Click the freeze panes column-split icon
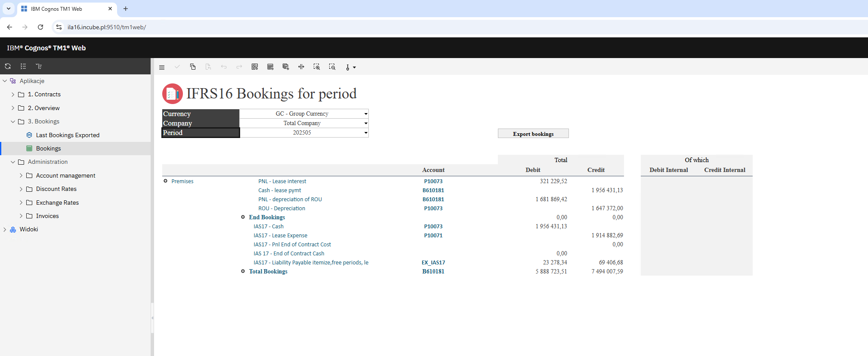 [301, 67]
